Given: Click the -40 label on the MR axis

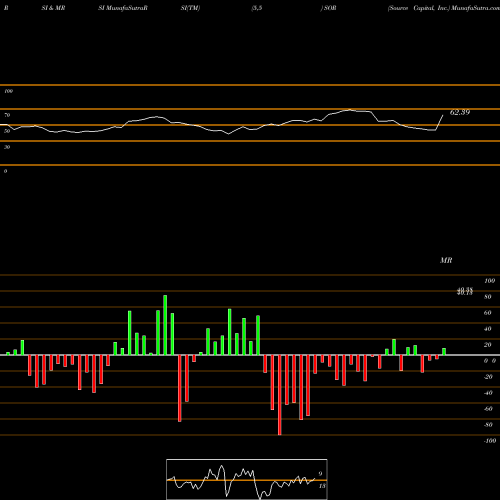Looking at the screenshot, I should (488, 393).
